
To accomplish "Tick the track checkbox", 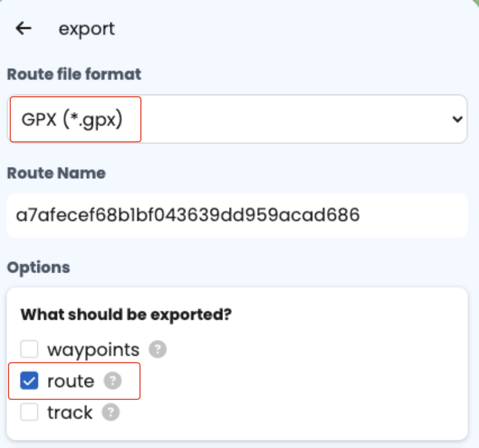I will (x=29, y=412).
